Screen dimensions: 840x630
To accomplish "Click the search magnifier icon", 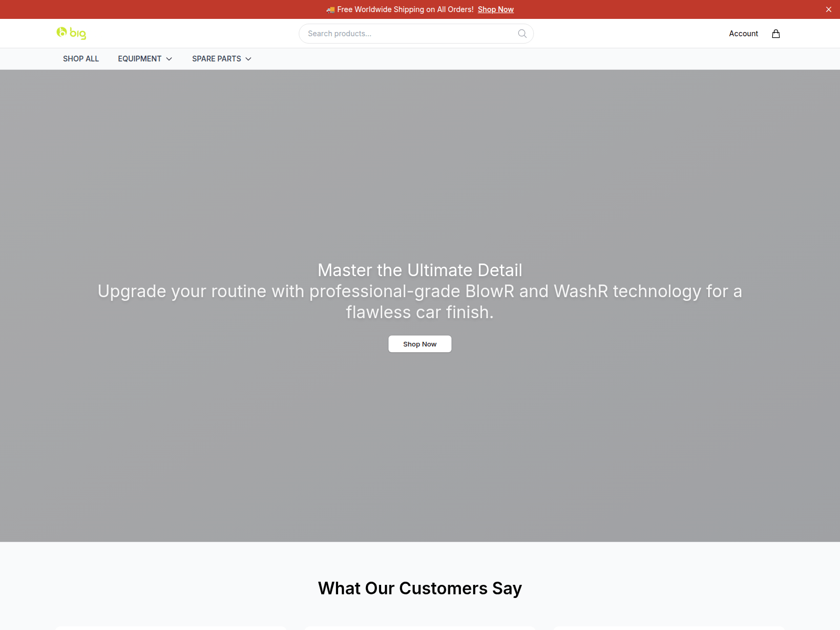I will click(522, 34).
